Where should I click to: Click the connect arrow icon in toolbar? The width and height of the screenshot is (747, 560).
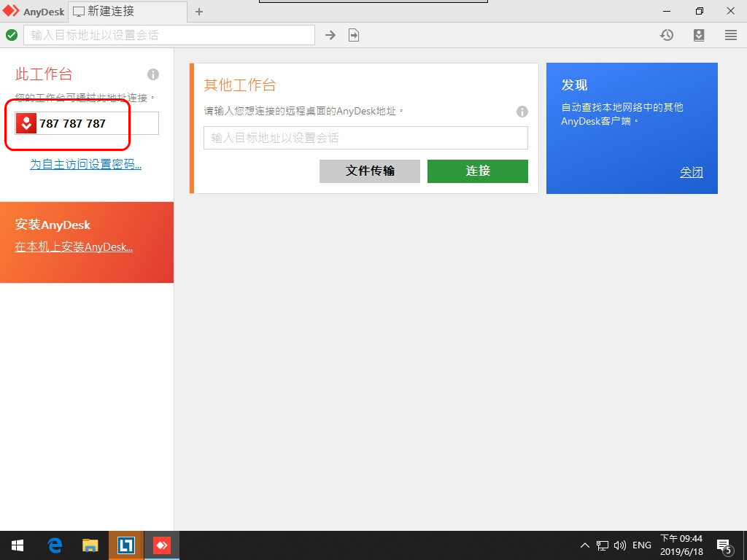click(330, 35)
